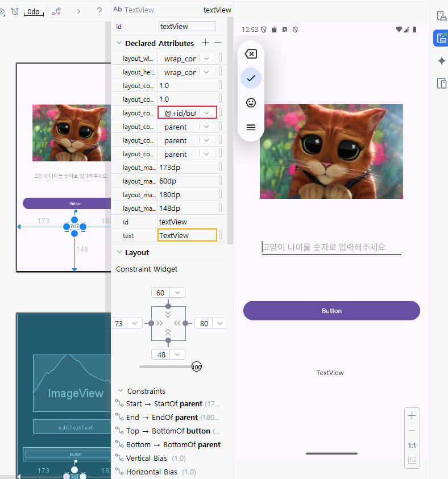Image resolution: width=448 pixels, height=479 pixels.
Task: Open bottom margin 48 dropdown in widget
Action: point(177,355)
